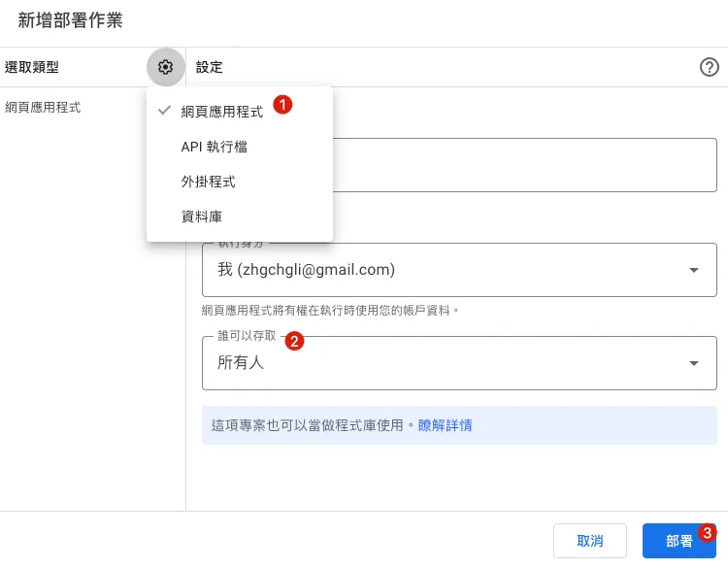Select 網頁應用程式 listed under 選取類型
The image size is (728, 568).
pyautogui.click(x=43, y=107)
